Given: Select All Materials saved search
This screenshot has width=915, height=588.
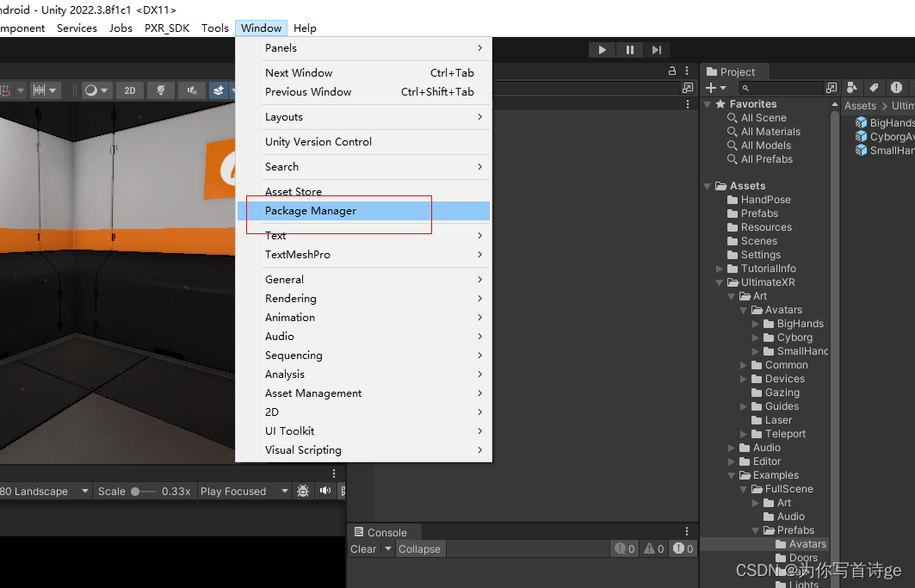Looking at the screenshot, I should click(x=770, y=132).
